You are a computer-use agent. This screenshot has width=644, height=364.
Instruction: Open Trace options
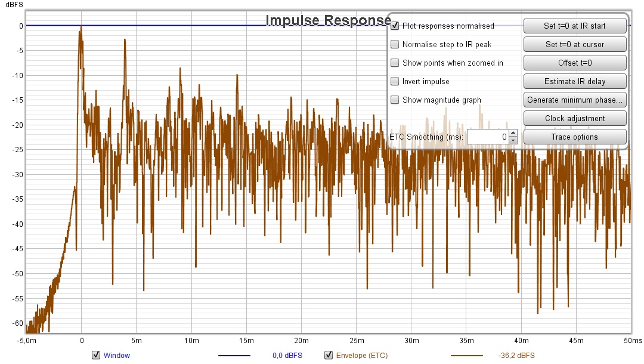(574, 137)
